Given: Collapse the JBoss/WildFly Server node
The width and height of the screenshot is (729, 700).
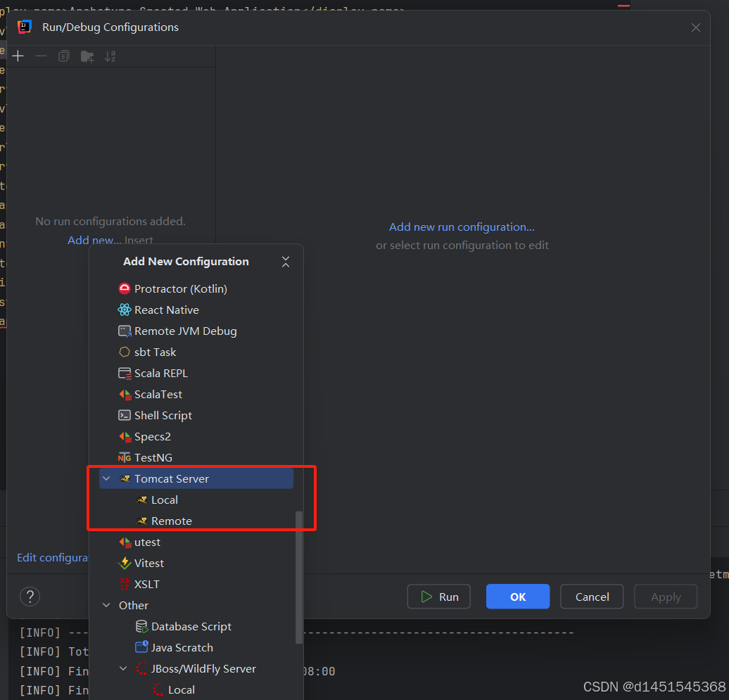Looking at the screenshot, I should (x=123, y=668).
